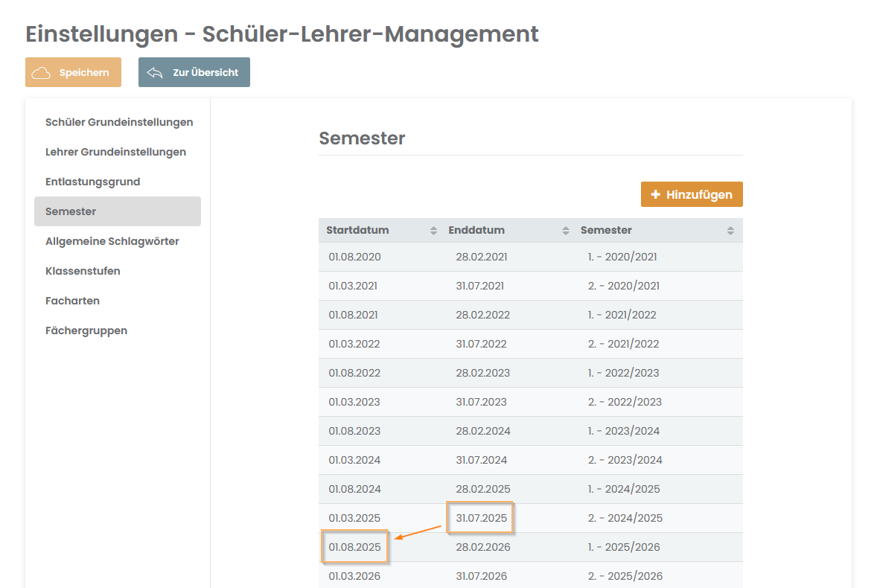This screenshot has width=877, height=588.
Task: Select semester 2. - 2020/2021
Action: tap(624, 286)
